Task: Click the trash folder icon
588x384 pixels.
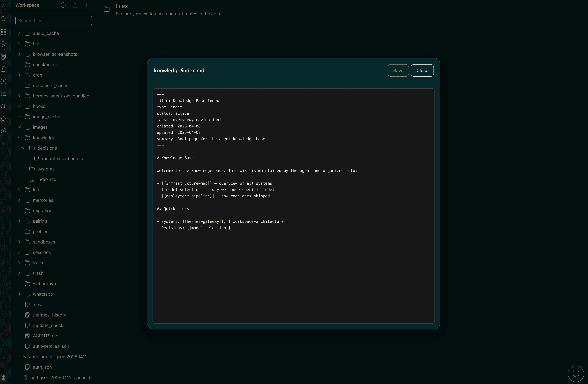Action: [27, 273]
